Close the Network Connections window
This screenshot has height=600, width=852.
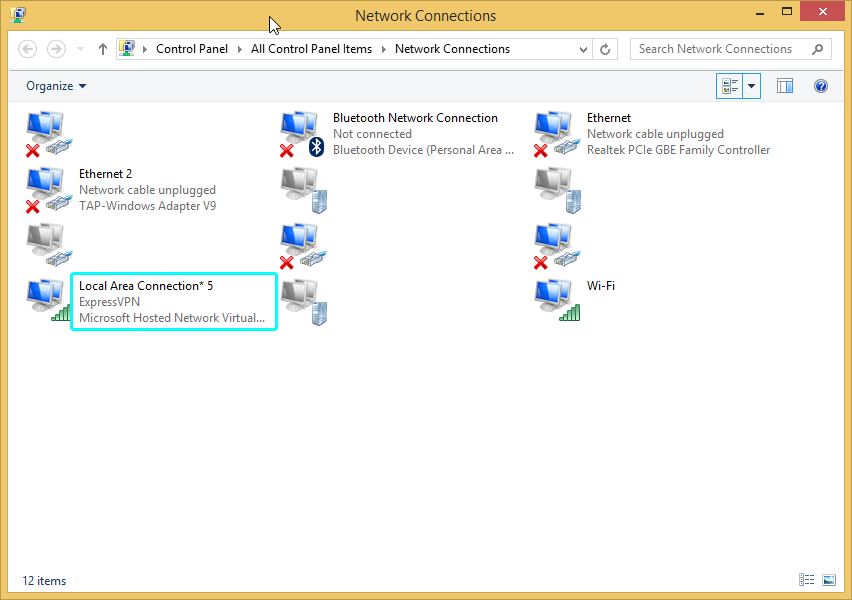tap(823, 11)
